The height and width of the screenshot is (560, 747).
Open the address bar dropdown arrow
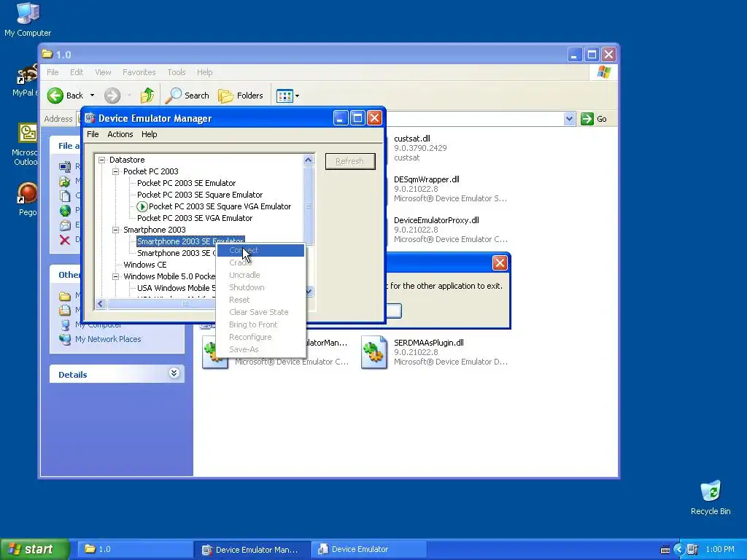coord(569,119)
